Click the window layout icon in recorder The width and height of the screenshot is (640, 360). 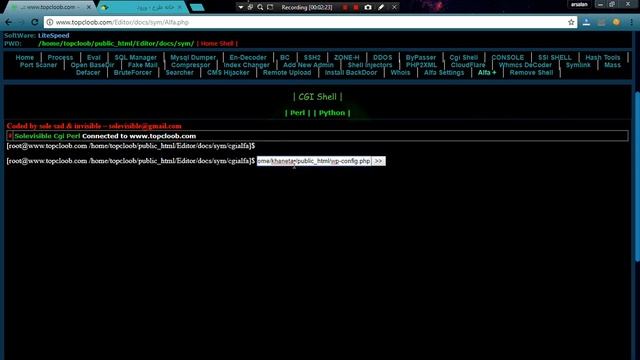click(x=250, y=7)
